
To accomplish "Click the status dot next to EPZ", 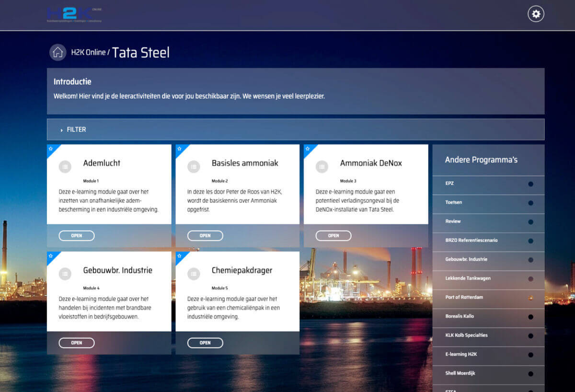I will (x=530, y=184).
